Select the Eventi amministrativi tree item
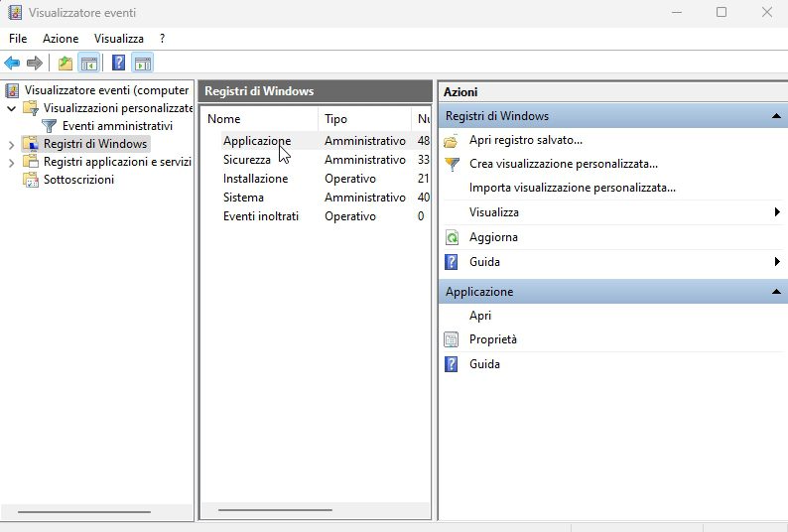 117,126
